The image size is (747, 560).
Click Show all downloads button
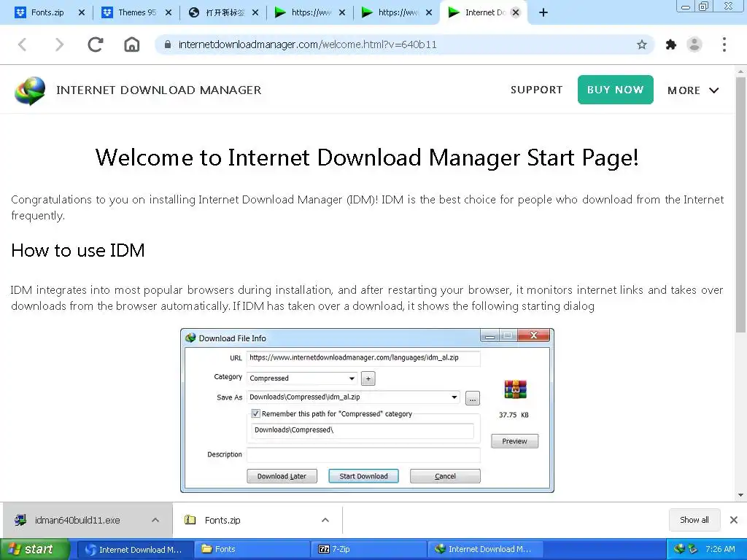point(694,520)
